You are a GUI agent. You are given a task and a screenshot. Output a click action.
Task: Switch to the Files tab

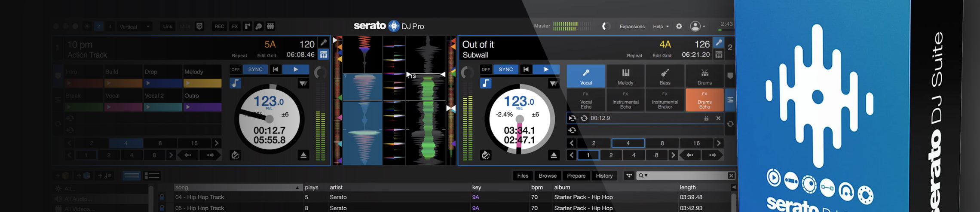coord(523,176)
